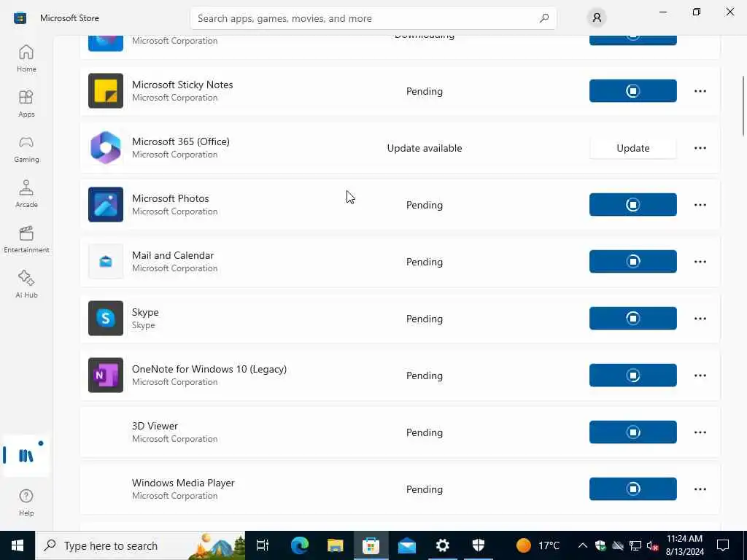747x560 pixels.
Task: Select the Windows Media Player app name
Action: coord(183,483)
